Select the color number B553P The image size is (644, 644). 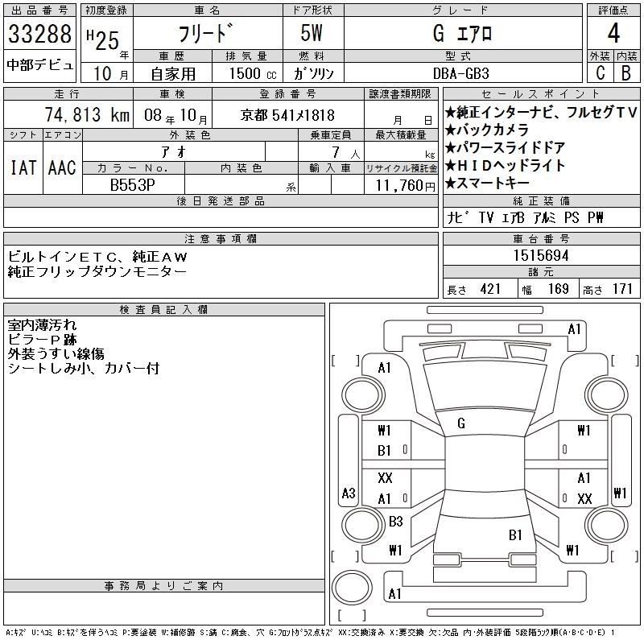pyautogui.click(x=133, y=185)
